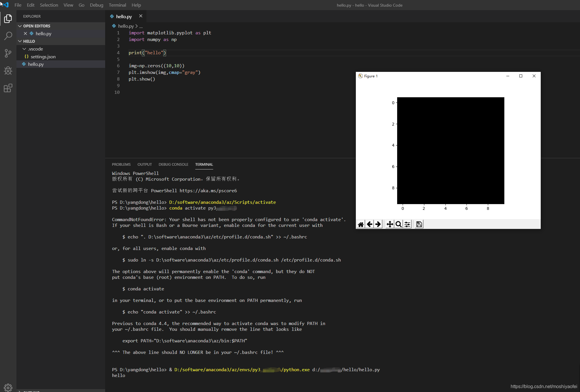
Task: Collapse the HELLO folder
Action: pyautogui.click(x=20, y=41)
